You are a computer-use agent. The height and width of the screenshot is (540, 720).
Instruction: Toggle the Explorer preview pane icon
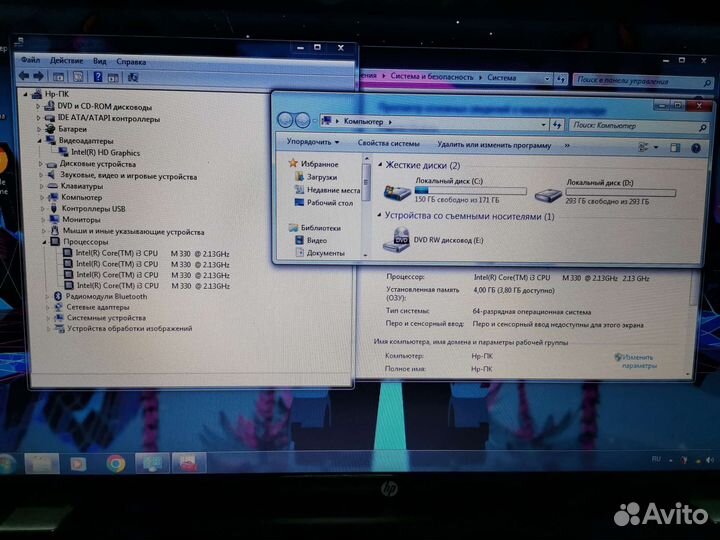(x=675, y=147)
